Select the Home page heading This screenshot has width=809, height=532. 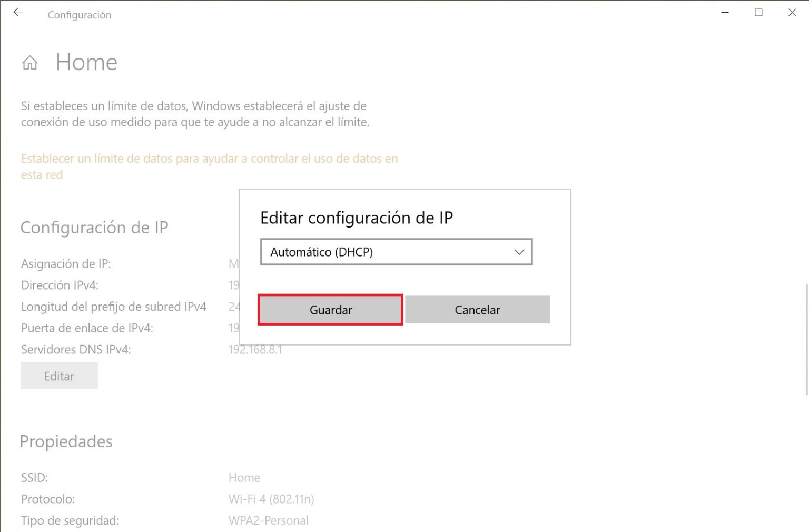coord(86,62)
